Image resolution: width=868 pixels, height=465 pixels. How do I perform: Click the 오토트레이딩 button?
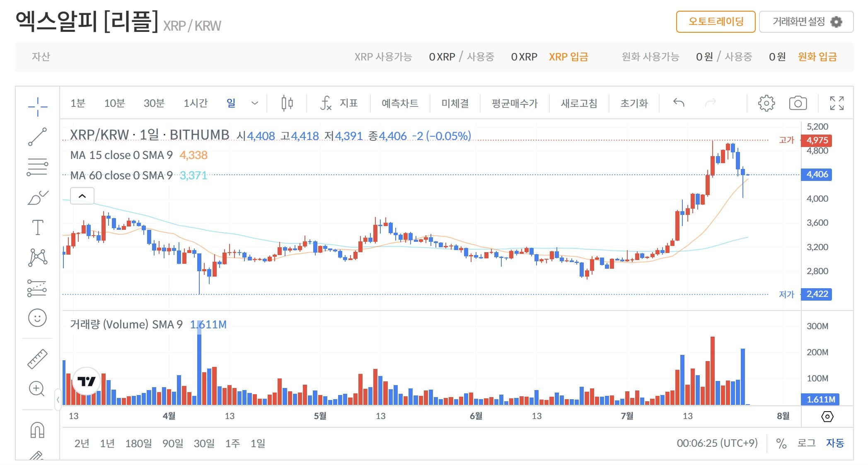click(716, 22)
